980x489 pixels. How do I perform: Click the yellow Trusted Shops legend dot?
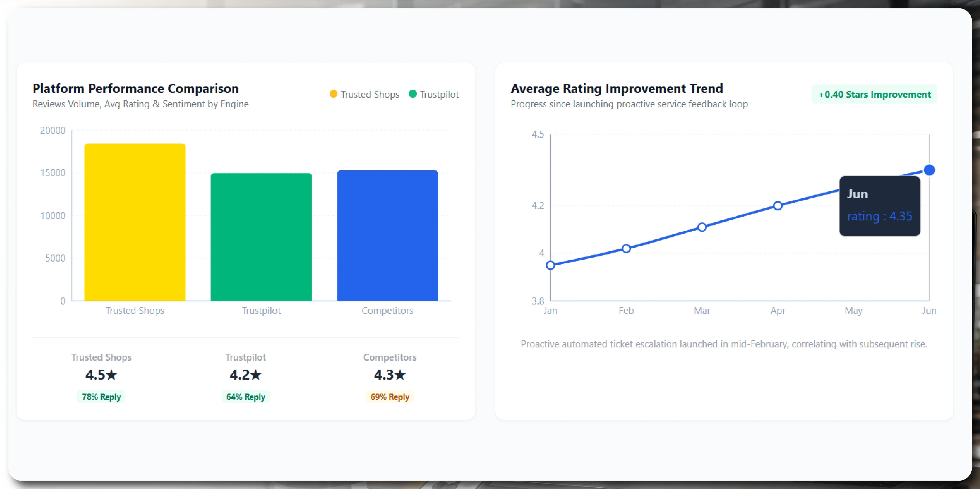[x=333, y=94]
